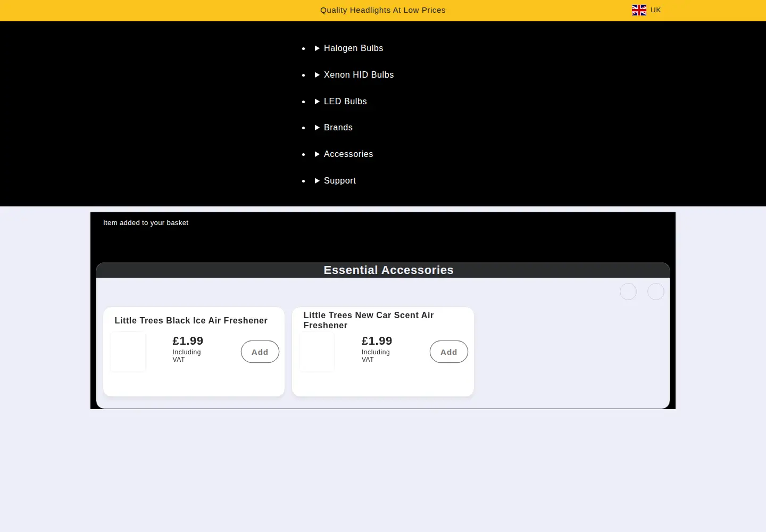Screen dimensions: 766x532
Task: Show the Accessories submenu
Action: tap(344, 154)
